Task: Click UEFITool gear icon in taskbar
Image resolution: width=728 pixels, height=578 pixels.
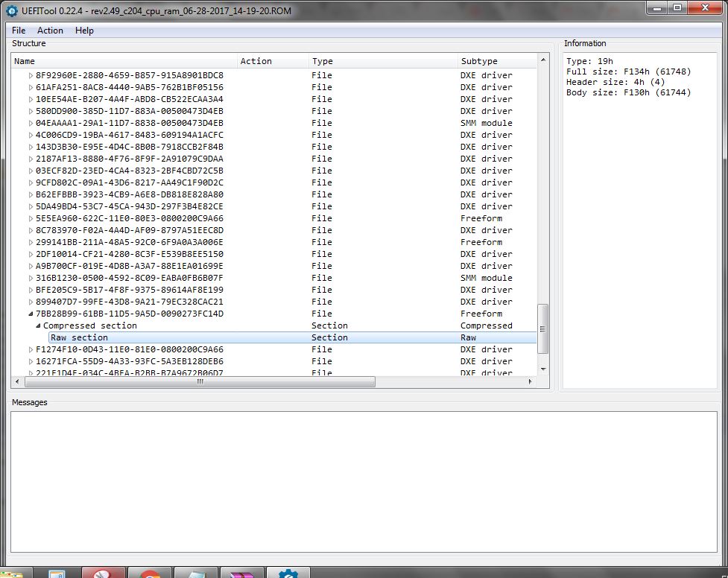Action: [x=288, y=573]
